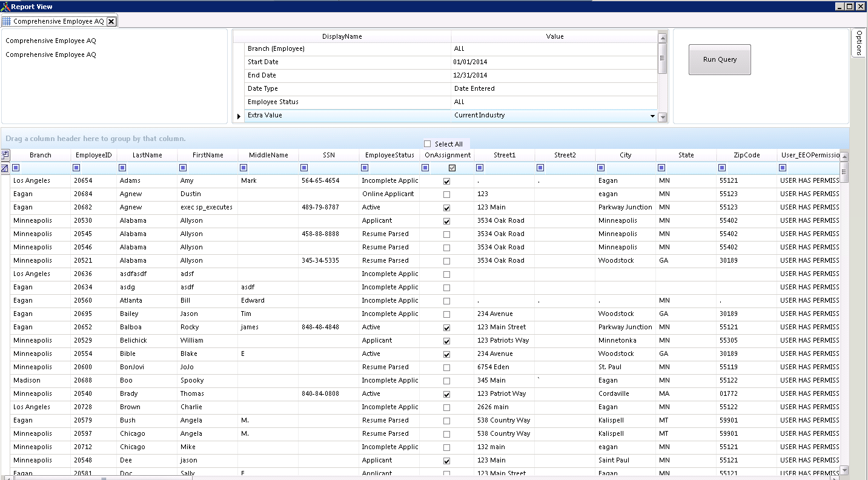Screen dimensions: 868x480
Task: Open the LastName column filter operator icon
Action: pyautogui.click(x=122, y=168)
